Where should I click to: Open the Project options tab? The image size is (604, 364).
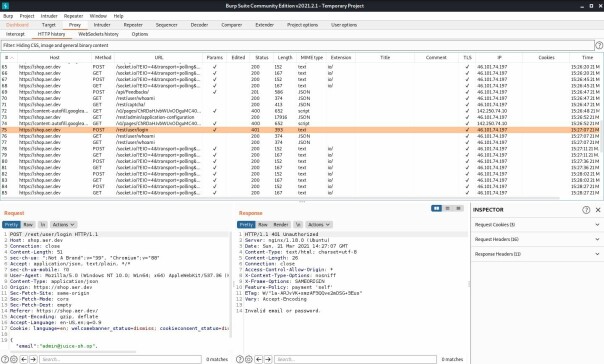(302, 25)
